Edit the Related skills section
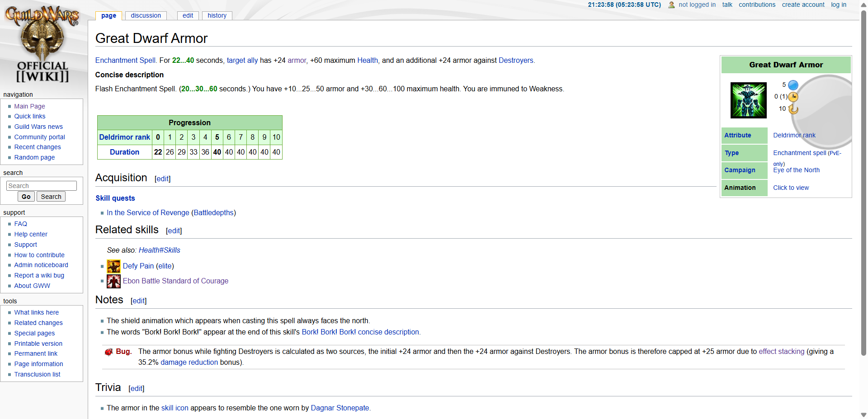Screen dimensions: 868x419 174,231
